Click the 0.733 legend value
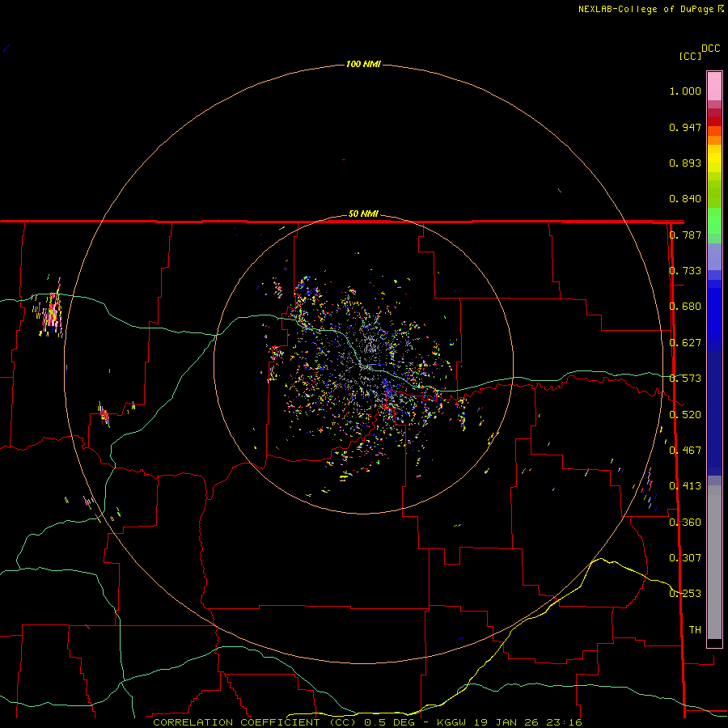This screenshot has width=728, height=728. (x=685, y=271)
